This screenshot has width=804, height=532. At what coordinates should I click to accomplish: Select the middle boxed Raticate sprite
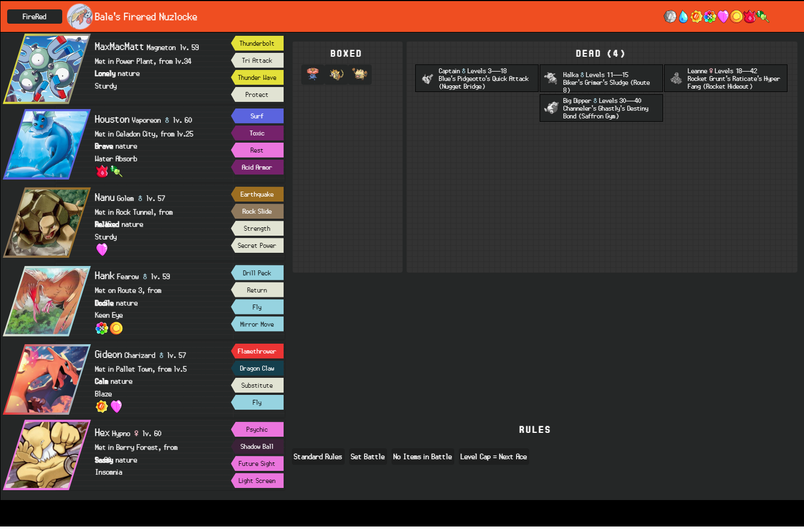(336, 74)
